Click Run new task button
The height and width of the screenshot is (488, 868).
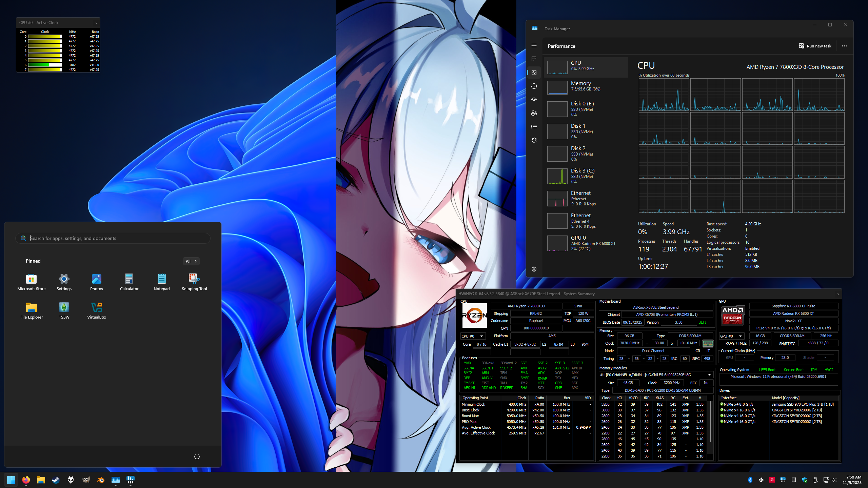(815, 46)
